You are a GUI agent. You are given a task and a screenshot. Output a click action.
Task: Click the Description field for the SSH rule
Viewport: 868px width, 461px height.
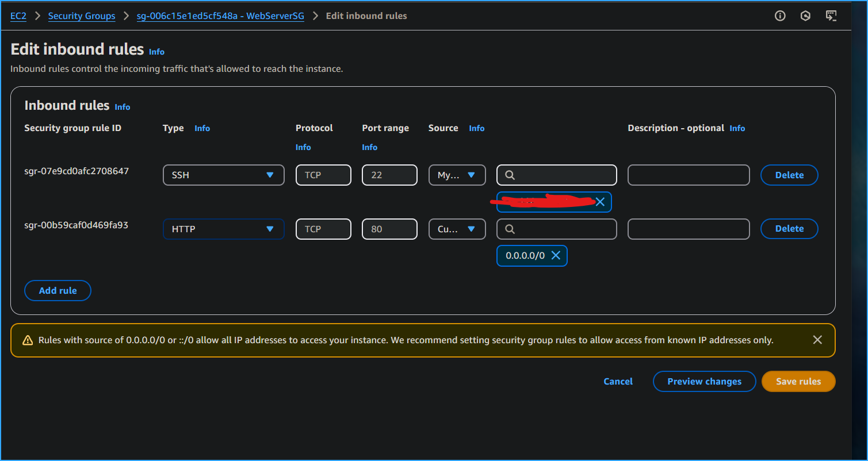click(689, 175)
